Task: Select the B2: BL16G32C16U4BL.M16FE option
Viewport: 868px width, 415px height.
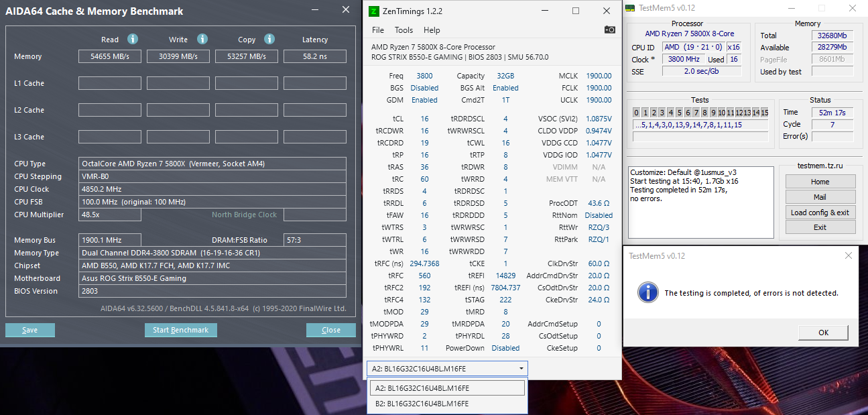Action: click(447, 404)
